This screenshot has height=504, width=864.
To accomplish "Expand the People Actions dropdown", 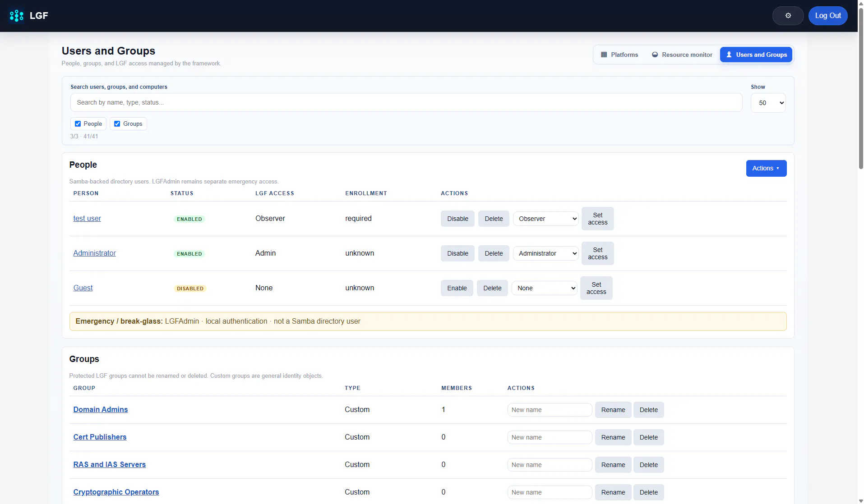I will (x=766, y=168).
